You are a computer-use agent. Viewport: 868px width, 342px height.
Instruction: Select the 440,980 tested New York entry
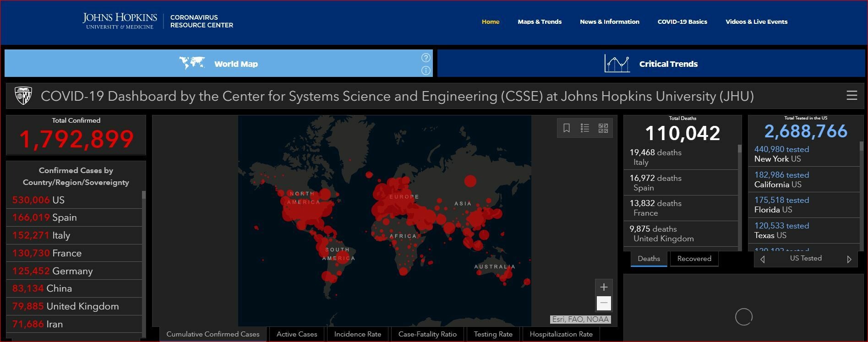(804, 154)
